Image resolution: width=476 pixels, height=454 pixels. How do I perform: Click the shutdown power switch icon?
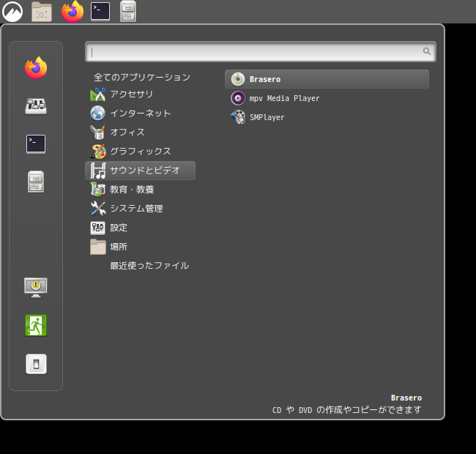[x=36, y=364]
